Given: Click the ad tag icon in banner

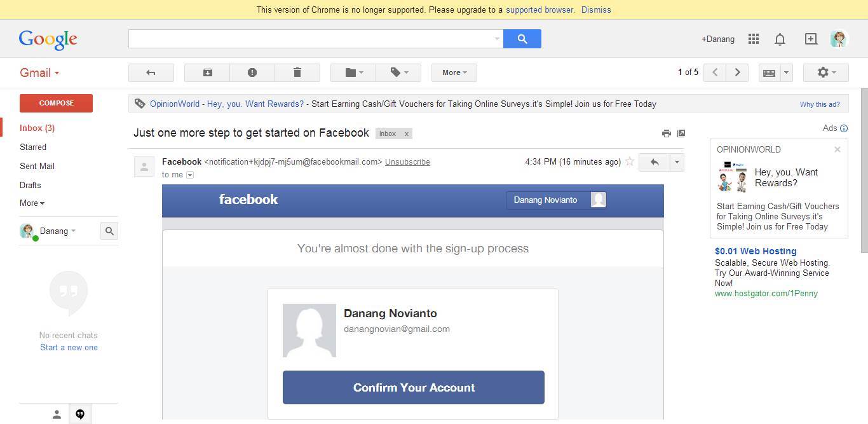Looking at the screenshot, I should (x=140, y=104).
